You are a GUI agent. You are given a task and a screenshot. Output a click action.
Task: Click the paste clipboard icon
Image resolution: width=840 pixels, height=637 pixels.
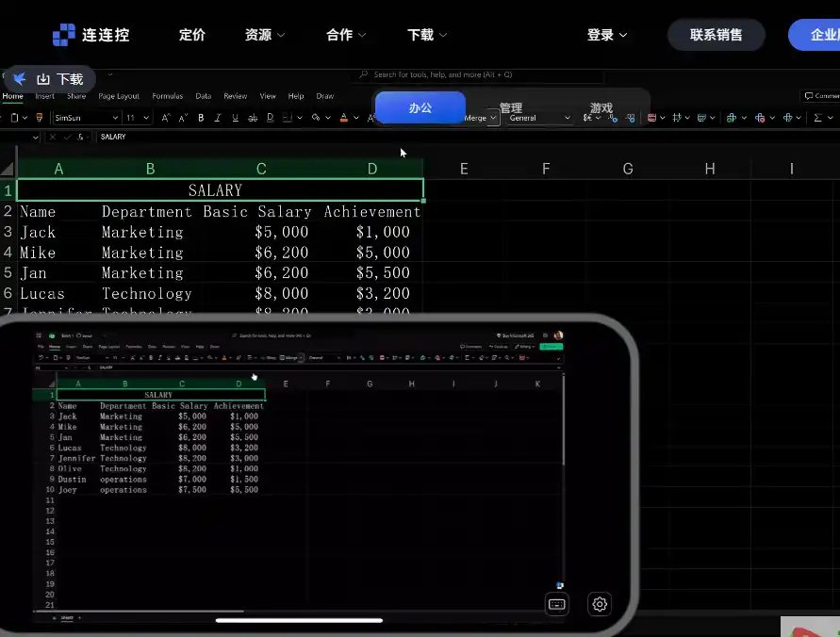pyautogui.click(x=14, y=118)
